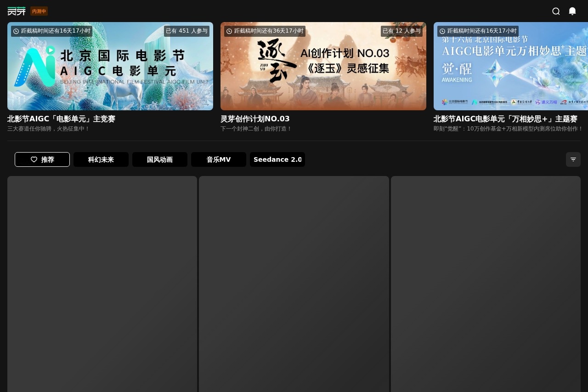
Task: Click title 北影节AIGC「电影单元」主竞赛
Action: 61,119
